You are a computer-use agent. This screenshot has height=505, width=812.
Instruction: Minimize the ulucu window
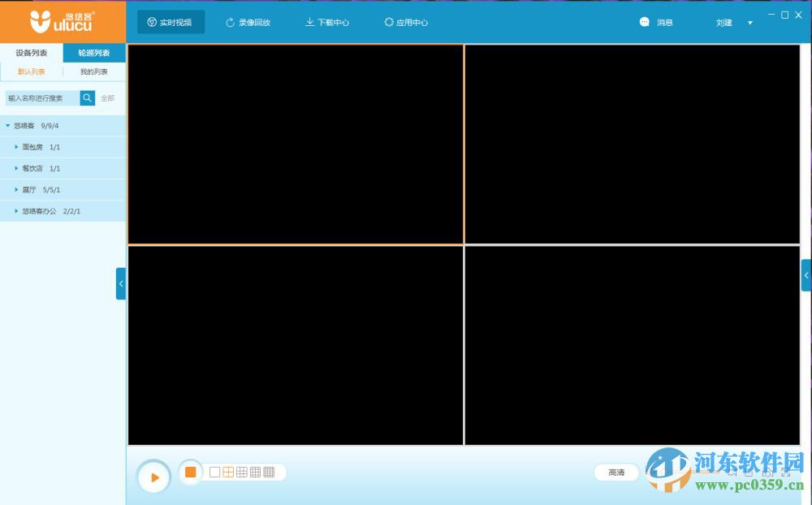(771, 15)
